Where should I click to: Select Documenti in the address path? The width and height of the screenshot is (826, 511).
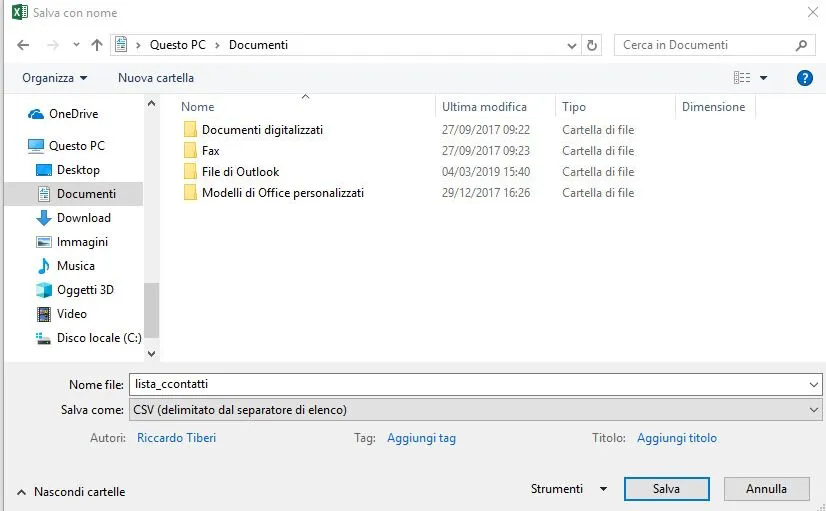pos(258,45)
